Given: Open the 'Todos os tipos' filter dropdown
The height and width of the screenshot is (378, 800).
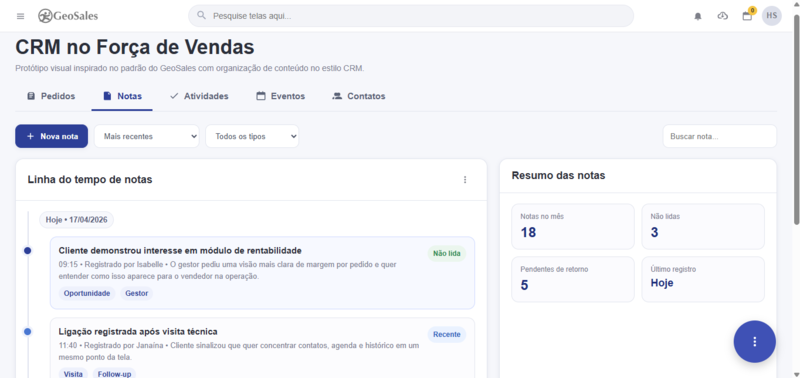Looking at the screenshot, I should pos(252,136).
